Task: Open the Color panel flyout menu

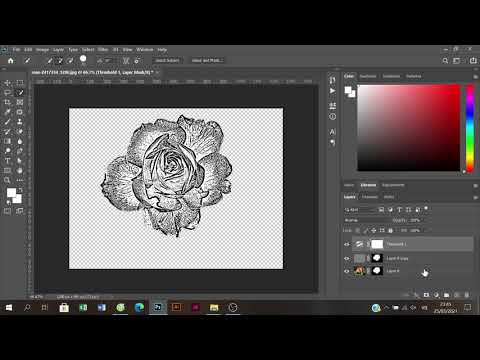Action: pyautogui.click(x=475, y=76)
